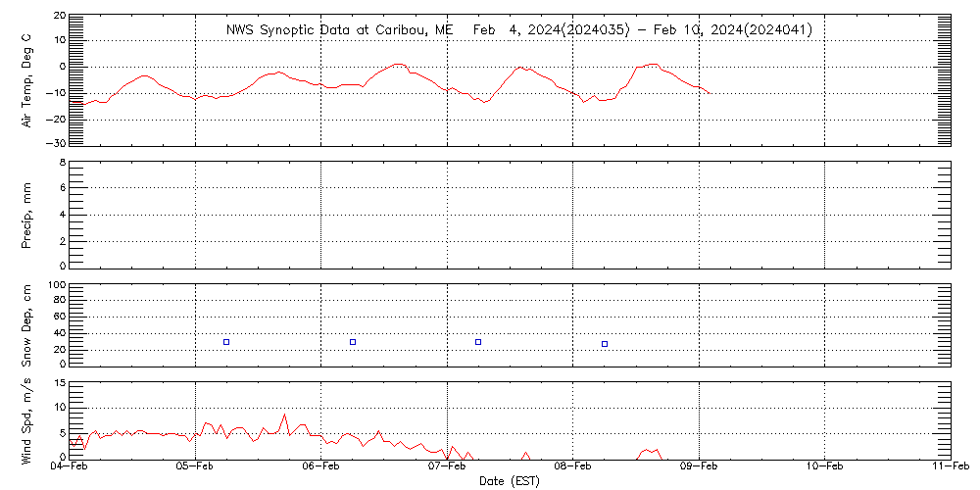Viewport: 980px width, 490px height.
Task: Click the '09-Feb' date tick label
Action: point(700,467)
